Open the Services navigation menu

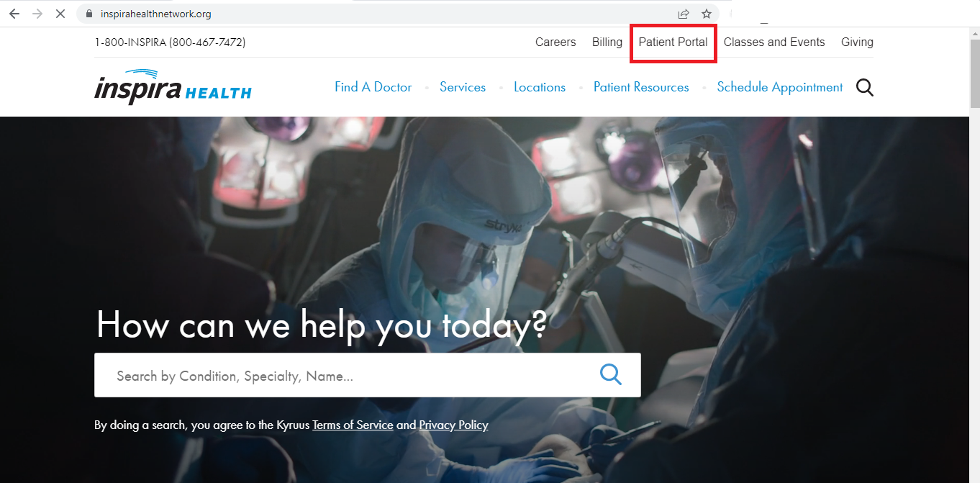tap(463, 87)
